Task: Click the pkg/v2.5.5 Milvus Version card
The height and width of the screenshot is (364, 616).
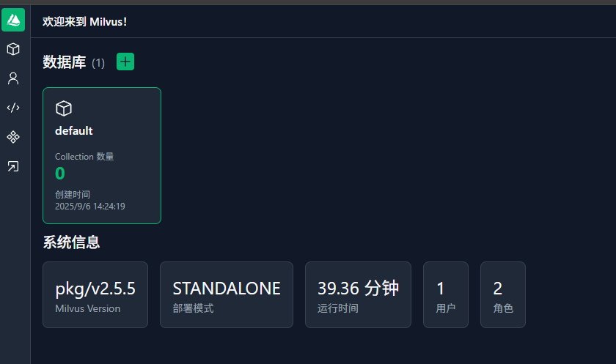Action: [95, 294]
